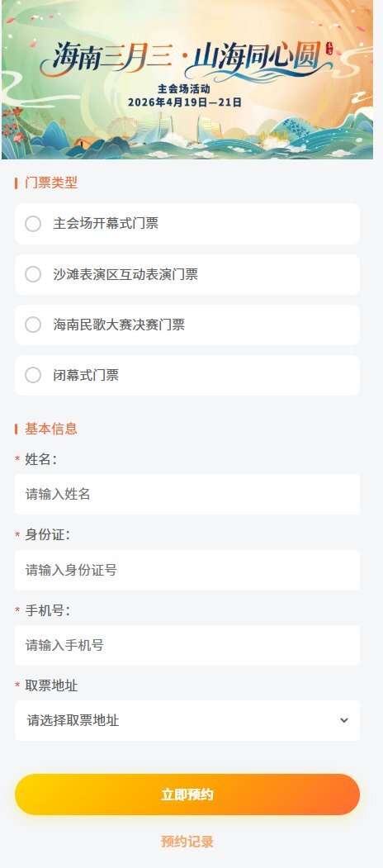Click the 请输入姓名 name field
The image size is (383, 868).
[x=187, y=495]
